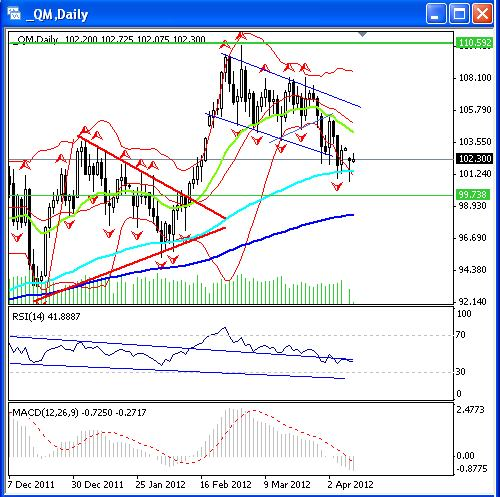Select the 99.738 green price level label
Screen dimensions: 500x497
473,194
